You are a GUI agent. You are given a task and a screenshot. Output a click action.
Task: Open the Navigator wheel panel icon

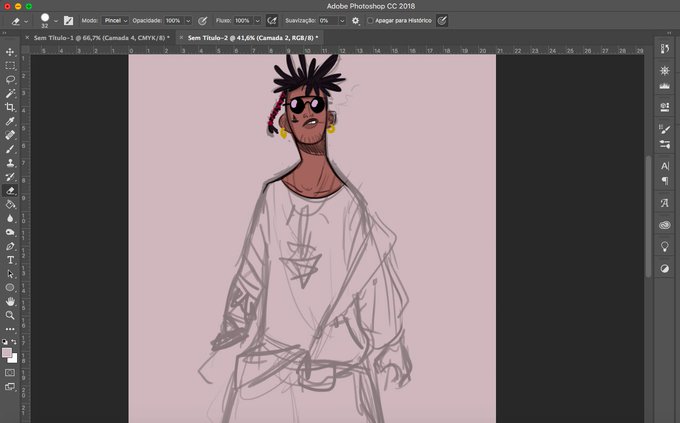tap(664, 70)
